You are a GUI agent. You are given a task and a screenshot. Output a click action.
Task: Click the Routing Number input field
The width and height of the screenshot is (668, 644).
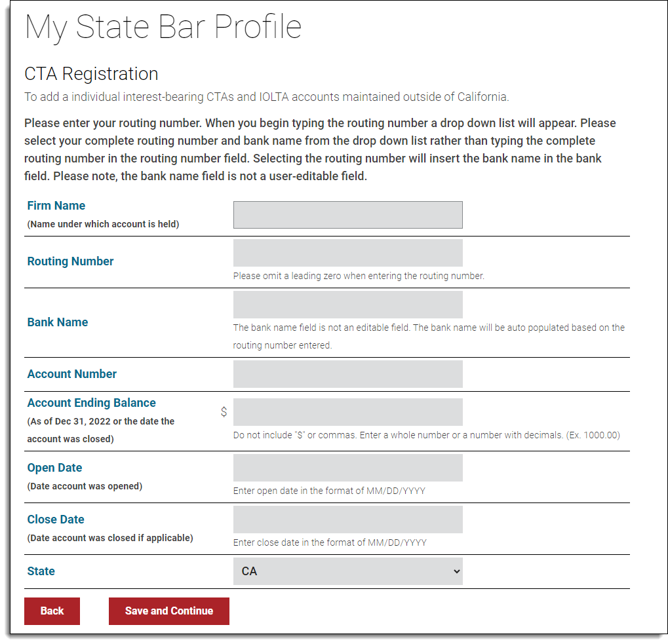[347, 253]
